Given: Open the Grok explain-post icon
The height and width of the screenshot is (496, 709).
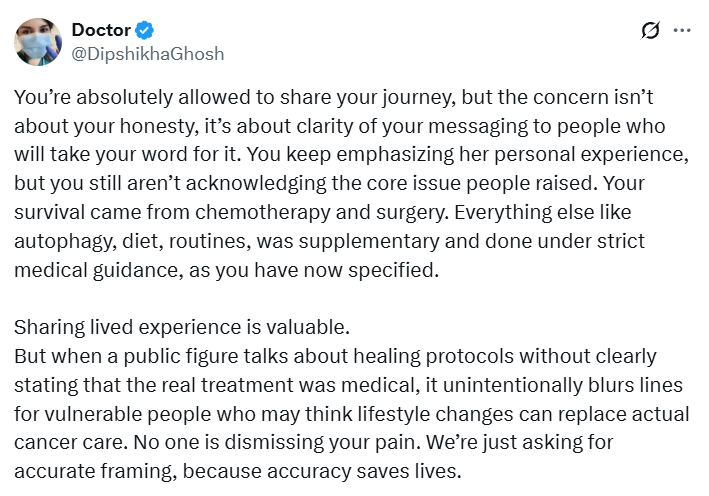Looking at the screenshot, I should click(650, 31).
